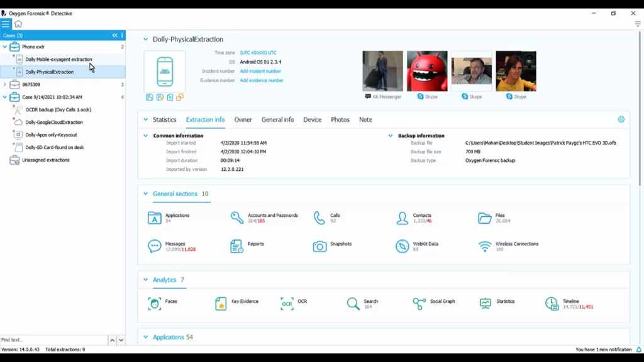Open the Device tab
The width and height of the screenshot is (644, 362).
(x=312, y=119)
